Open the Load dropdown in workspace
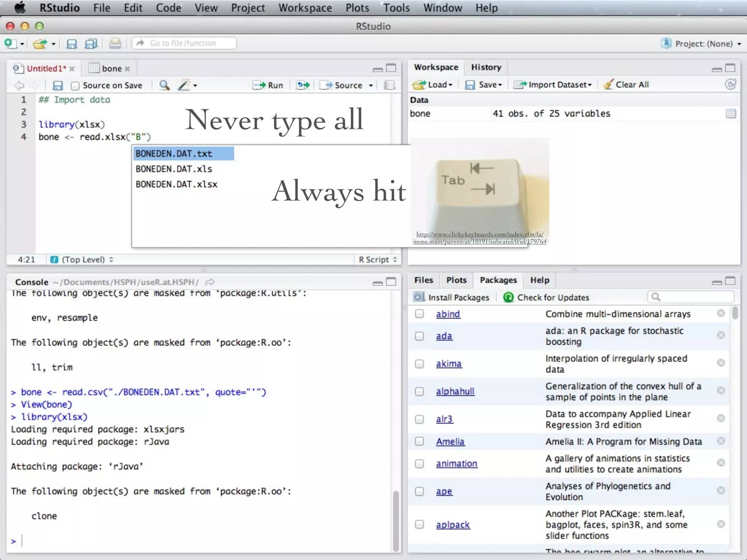The image size is (747, 560). [x=433, y=85]
